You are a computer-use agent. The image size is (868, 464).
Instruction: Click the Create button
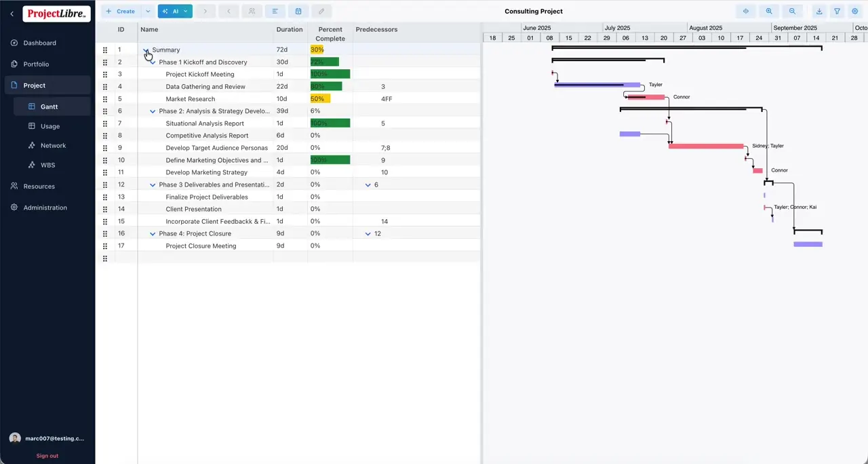click(x=120, y=11)
